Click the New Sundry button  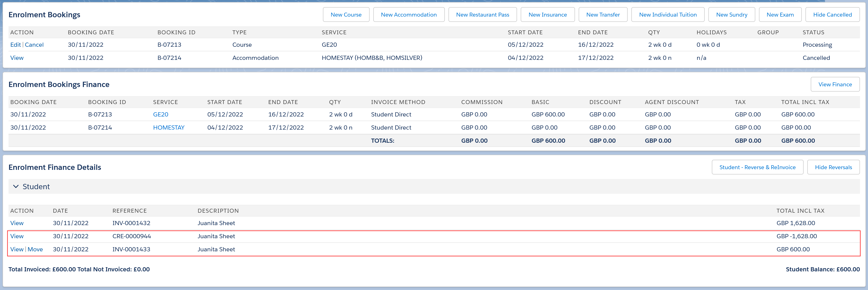tap(731, 14)
